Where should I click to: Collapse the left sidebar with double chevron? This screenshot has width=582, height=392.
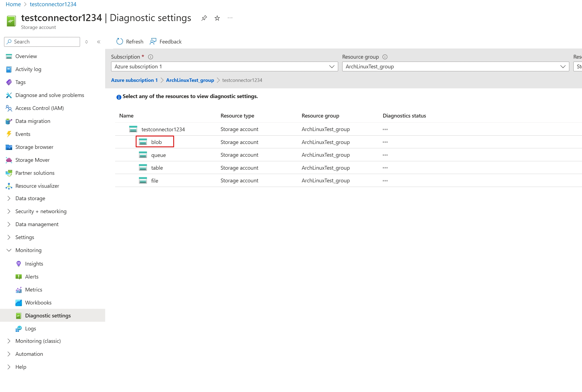click(99, 42)
